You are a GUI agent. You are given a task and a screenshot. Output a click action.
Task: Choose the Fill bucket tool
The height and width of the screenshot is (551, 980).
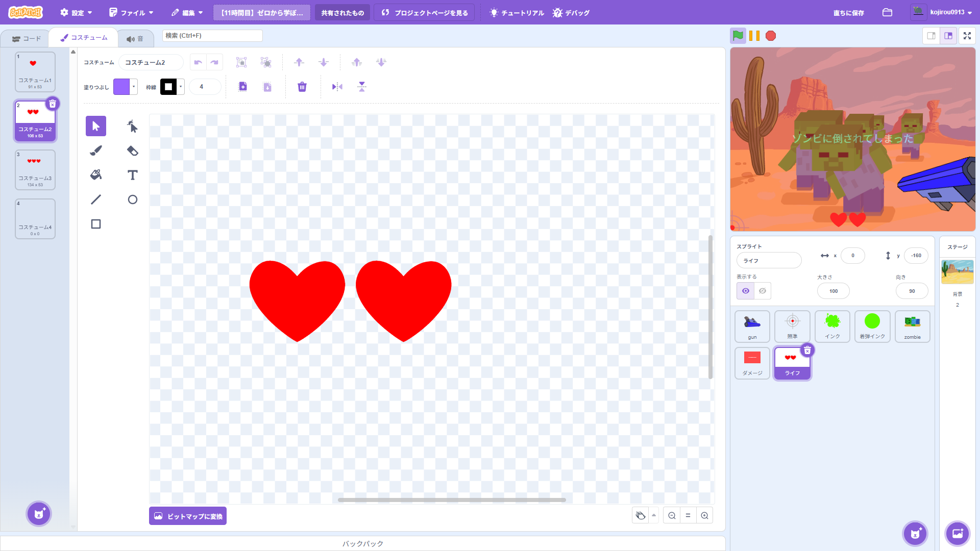click(96, 175)
